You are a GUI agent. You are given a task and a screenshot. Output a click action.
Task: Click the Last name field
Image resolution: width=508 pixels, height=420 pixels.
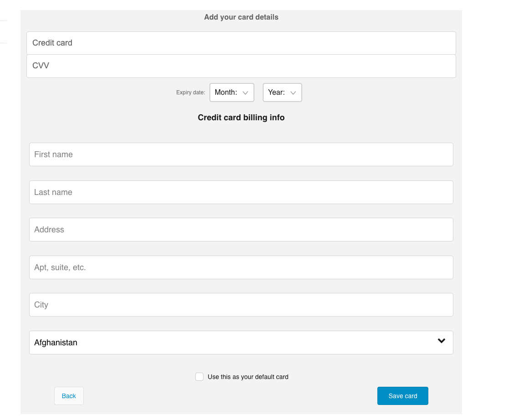(241, 192)
